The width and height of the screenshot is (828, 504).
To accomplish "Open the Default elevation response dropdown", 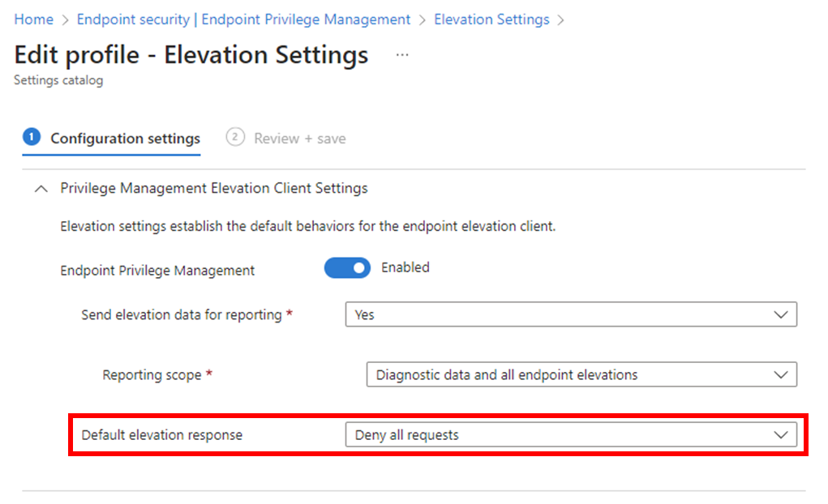I will click(570, 434).
